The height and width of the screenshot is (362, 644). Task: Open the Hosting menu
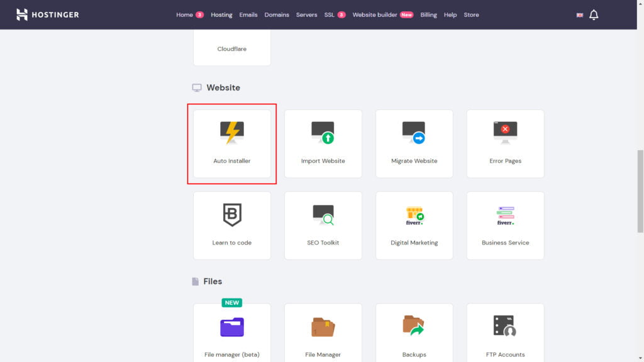221,15
